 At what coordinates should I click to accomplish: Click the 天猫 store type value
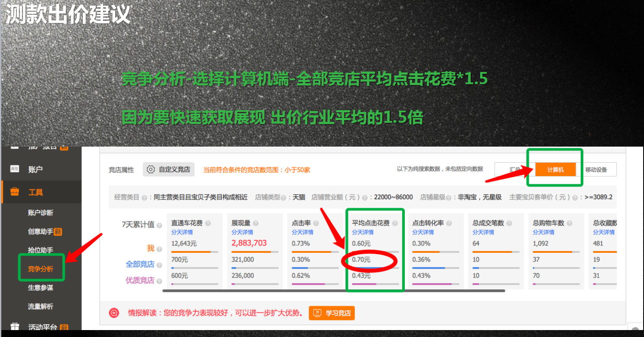coord(299,197)
